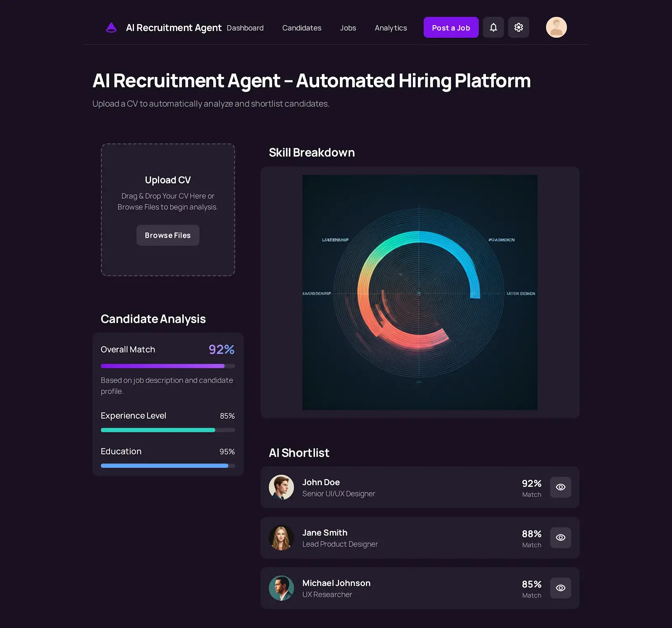
Task: Click the 85% Experience Level value
Action: point(227,416)
